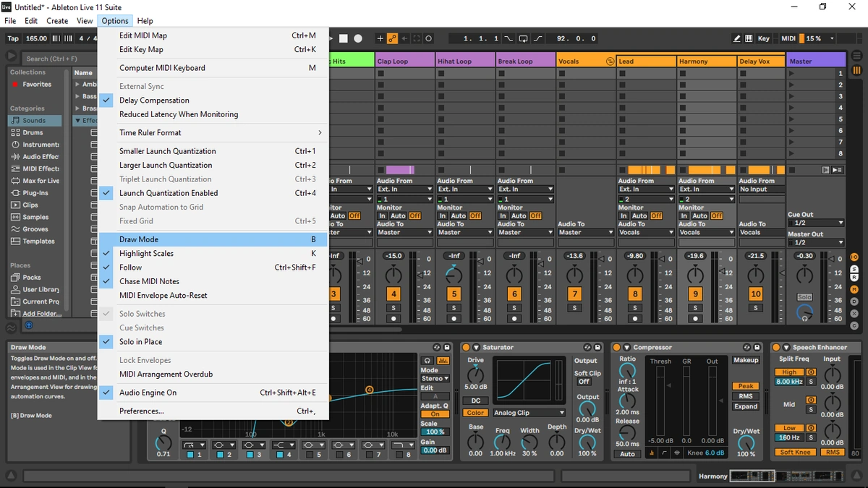Click the Compressor Auto release button
The image size is (868, 488).
point(627,454)
